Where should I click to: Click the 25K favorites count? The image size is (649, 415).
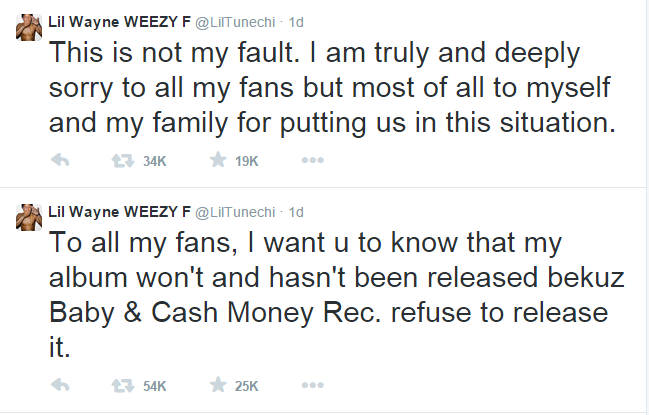click(246, 385)
